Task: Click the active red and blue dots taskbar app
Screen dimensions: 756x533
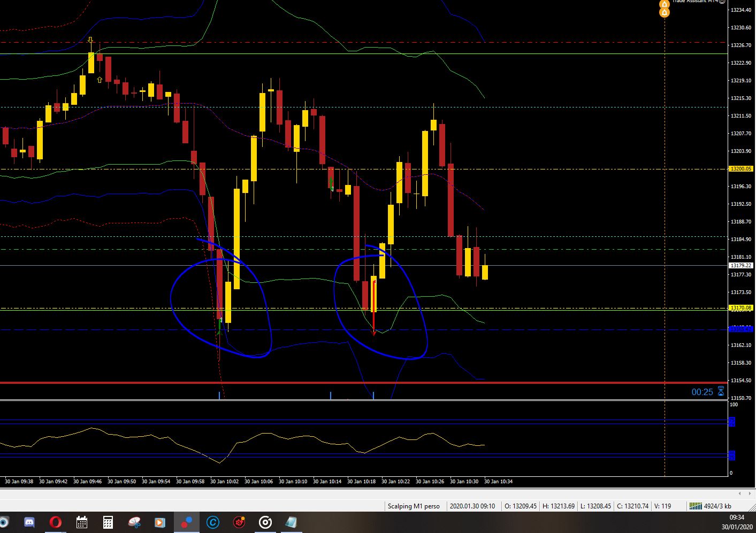Action: pyautogui.click(x=186, y=522)
